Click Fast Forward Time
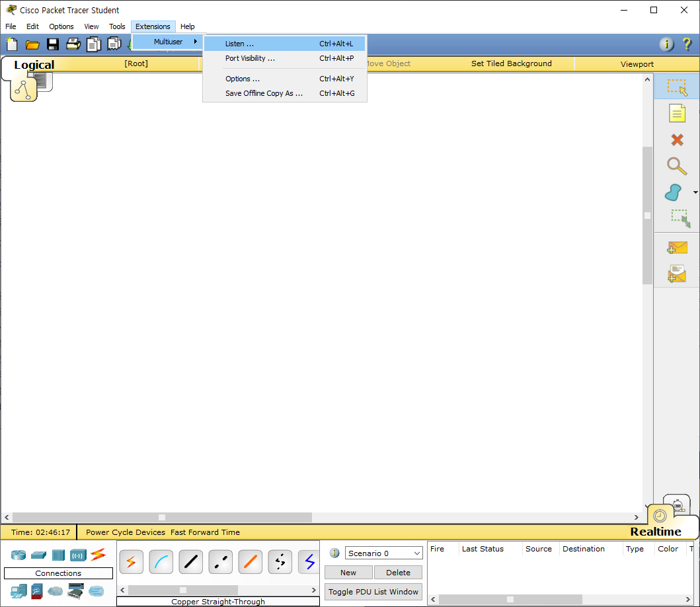700x607 pixels. point(205,532)
